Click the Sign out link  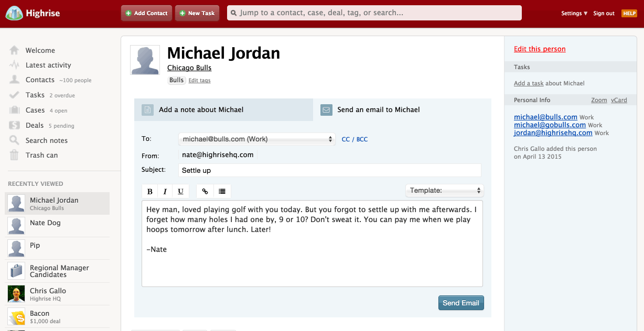(604, 14)
